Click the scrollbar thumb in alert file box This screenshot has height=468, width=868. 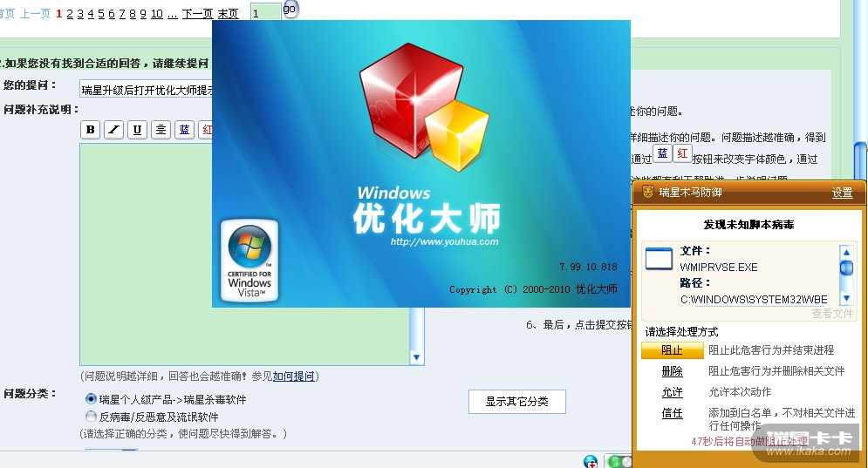[846, 268]
